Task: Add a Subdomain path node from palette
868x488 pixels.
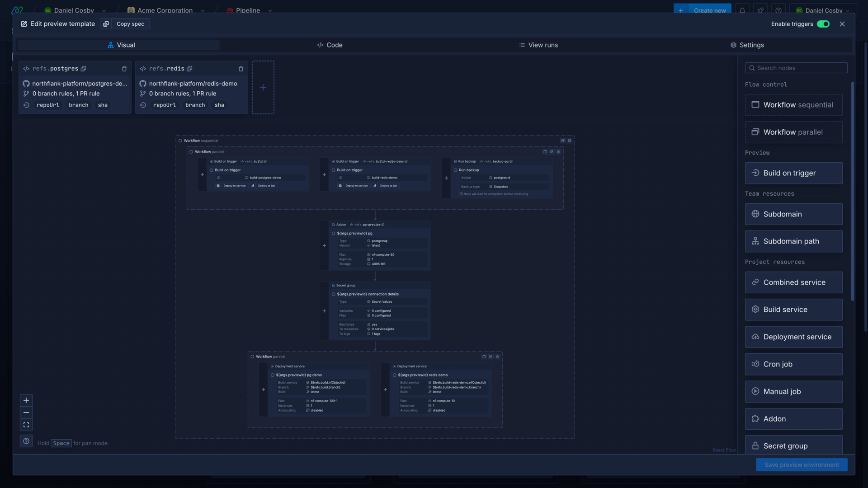Action: pos(793,241)
